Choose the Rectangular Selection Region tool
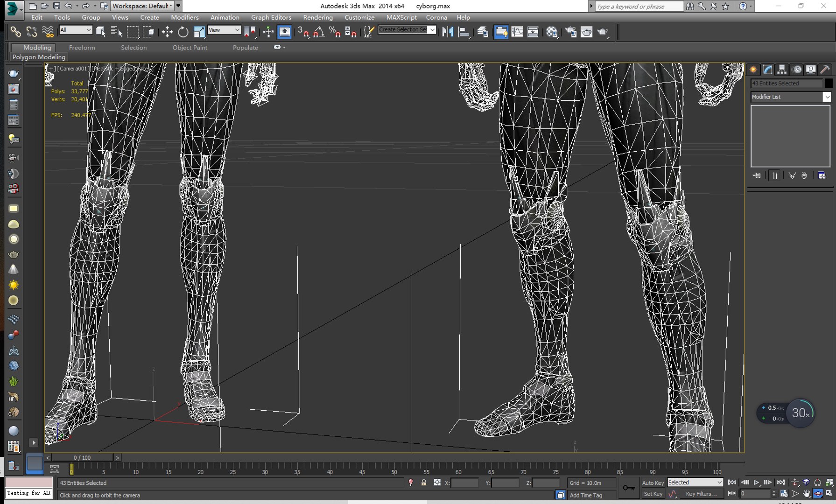The height and width of the screenshot is (504, 836). [133, 32]
